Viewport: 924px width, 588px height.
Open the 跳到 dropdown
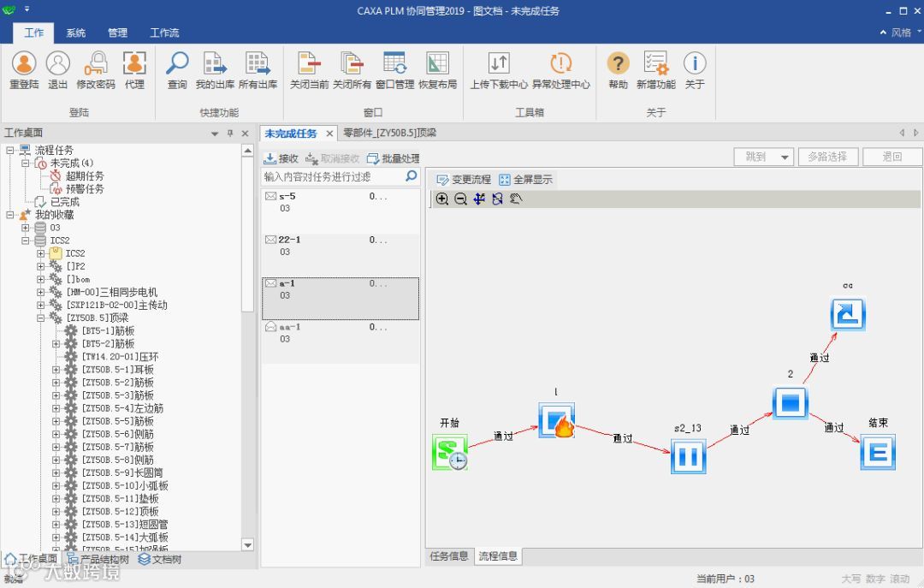click(x=764, y=157)
